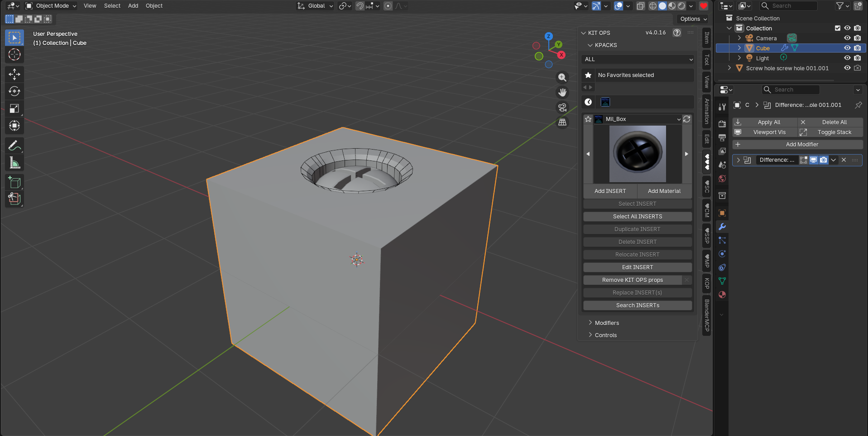The height and width of the screenshot is (436, 868).
Task: Open the Select menu
Action: [x=112, y=6]
